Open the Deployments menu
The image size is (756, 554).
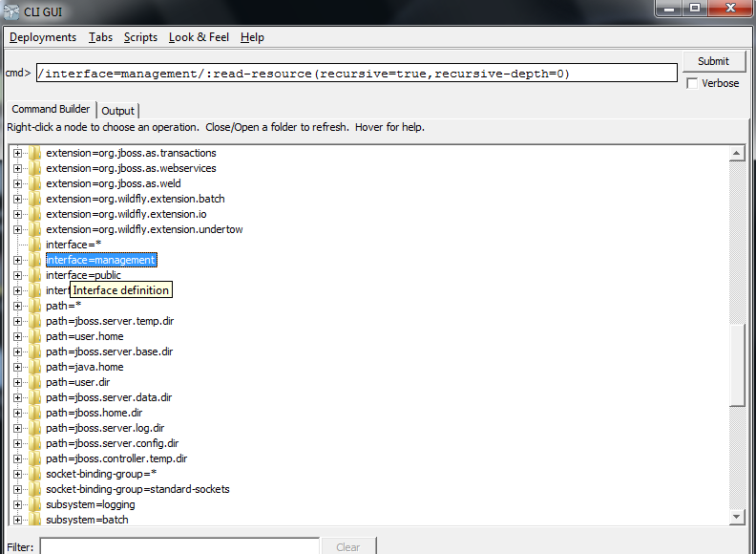(43, 37)
